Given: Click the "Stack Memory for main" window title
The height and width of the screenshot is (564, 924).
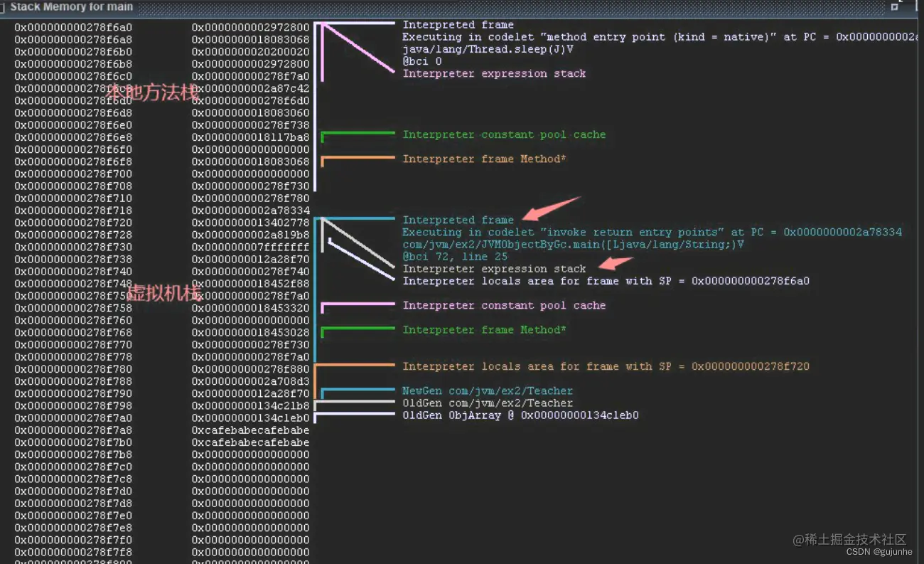Looking at the screenshot, I should tap(71, 6).
